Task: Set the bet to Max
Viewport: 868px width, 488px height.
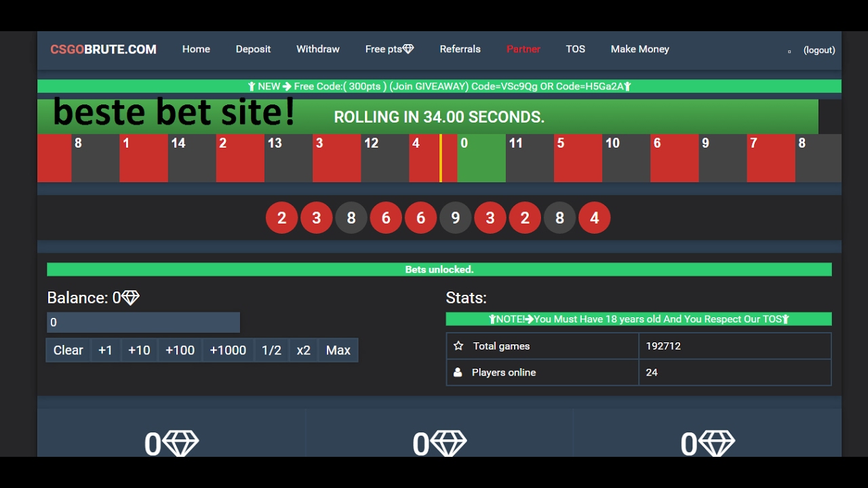Action: coord(338,350)
